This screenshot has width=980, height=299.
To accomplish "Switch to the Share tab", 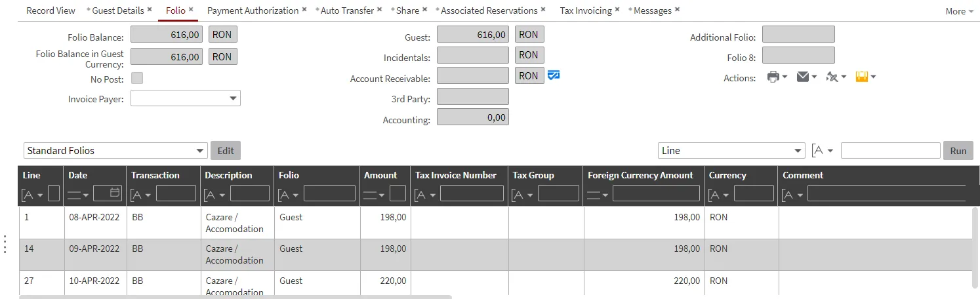I will pos(407,10).
